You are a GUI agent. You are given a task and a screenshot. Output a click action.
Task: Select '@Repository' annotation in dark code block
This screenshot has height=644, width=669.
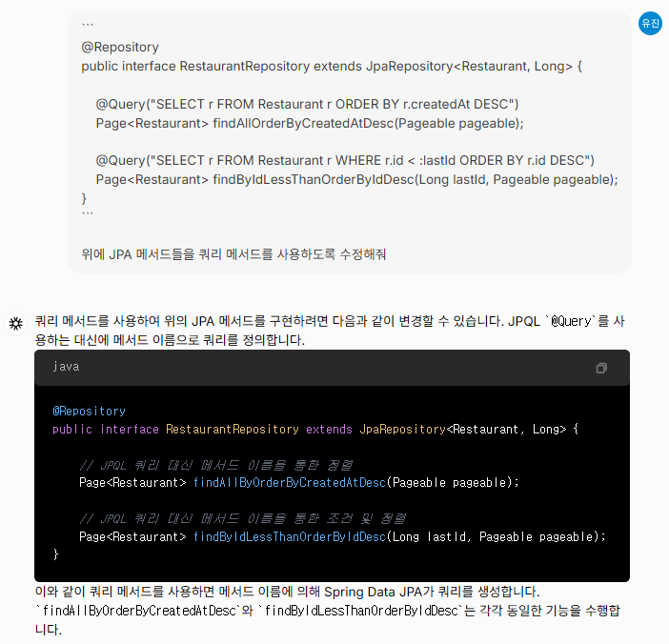(89, 411)
